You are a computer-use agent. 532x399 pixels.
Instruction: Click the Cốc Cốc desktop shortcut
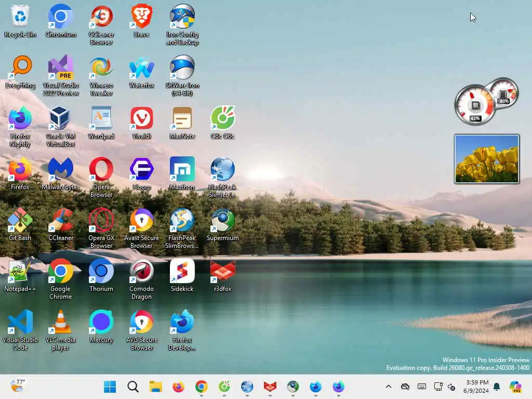click(x=222, y=123)
